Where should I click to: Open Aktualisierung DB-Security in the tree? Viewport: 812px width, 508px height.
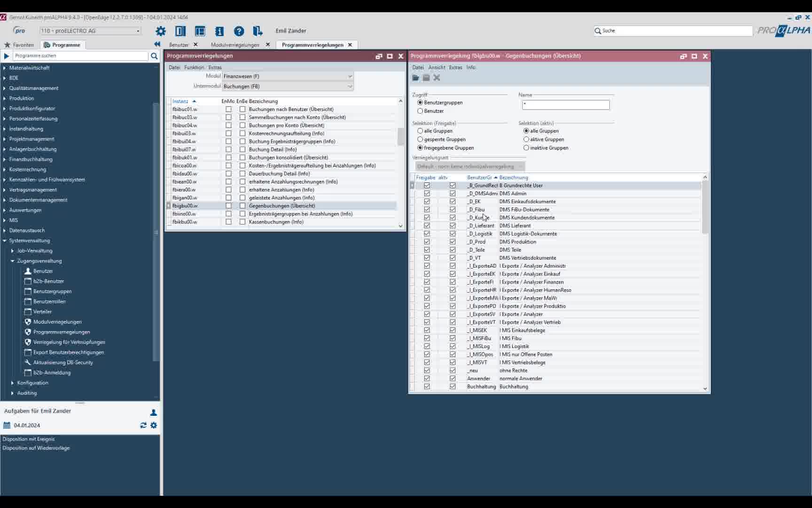click(x=63, y=363)
